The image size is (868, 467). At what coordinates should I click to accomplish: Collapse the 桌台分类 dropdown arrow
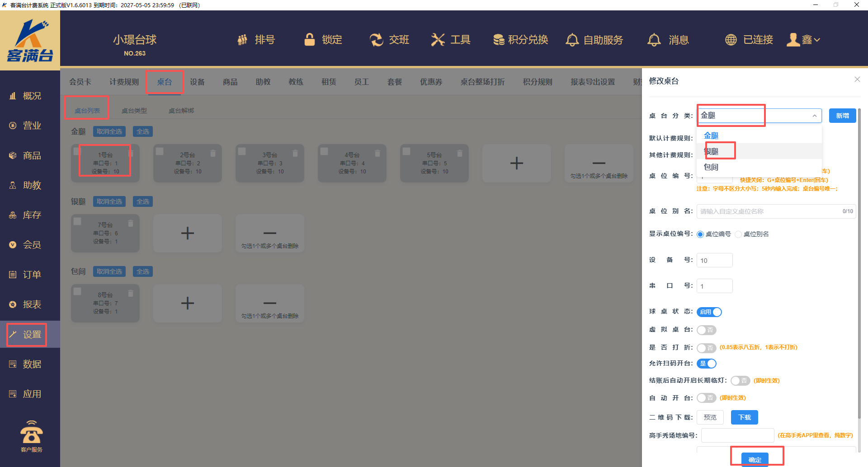pos(814,116)
